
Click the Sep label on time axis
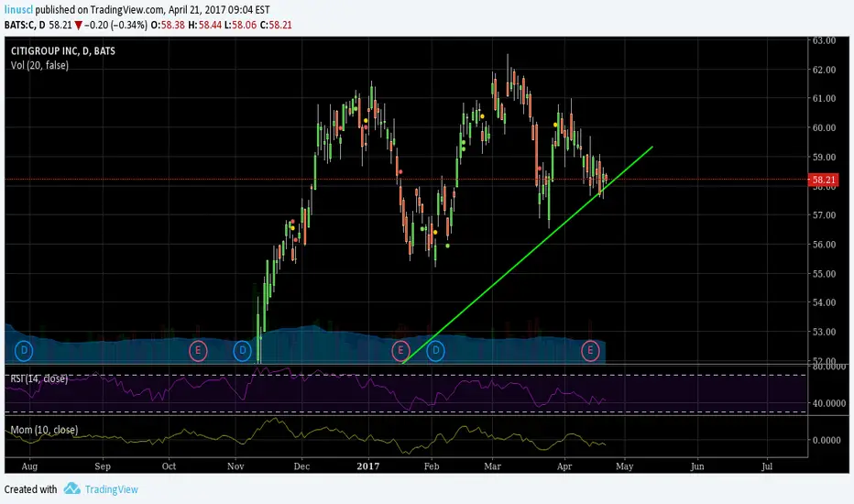(103, 466)
